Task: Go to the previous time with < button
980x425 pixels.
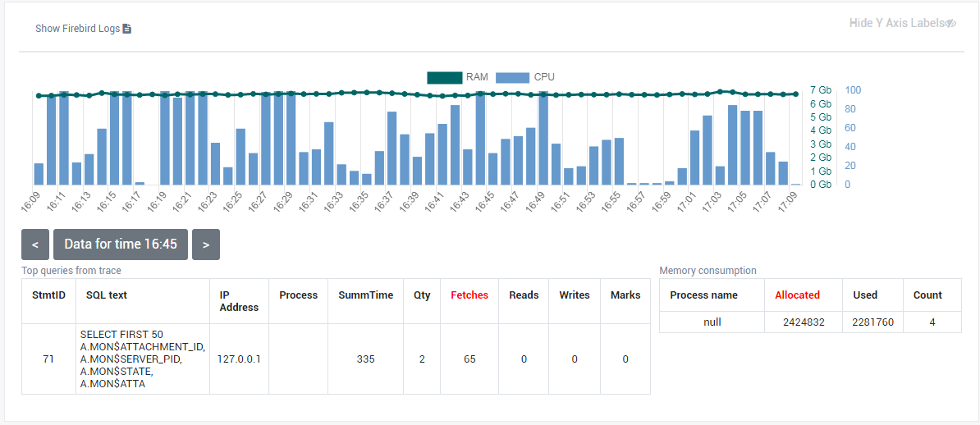Action: pyautogui.click(x=35, y=244)
